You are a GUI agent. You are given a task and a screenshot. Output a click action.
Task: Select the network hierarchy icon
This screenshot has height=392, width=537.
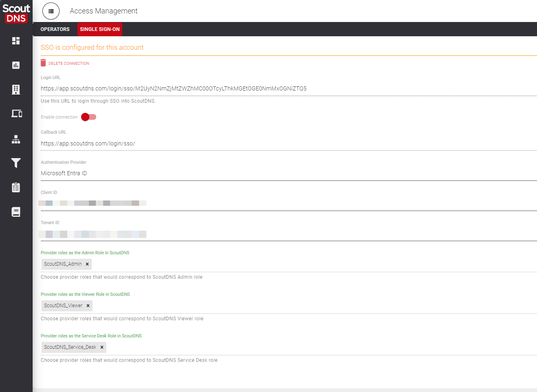click(16, 139)
